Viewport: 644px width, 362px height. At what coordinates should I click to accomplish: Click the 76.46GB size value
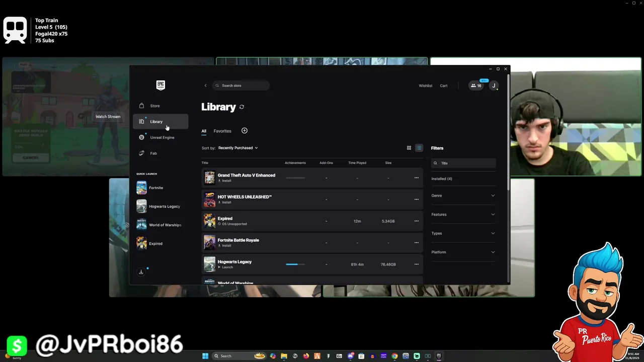(x=388, y=264)
